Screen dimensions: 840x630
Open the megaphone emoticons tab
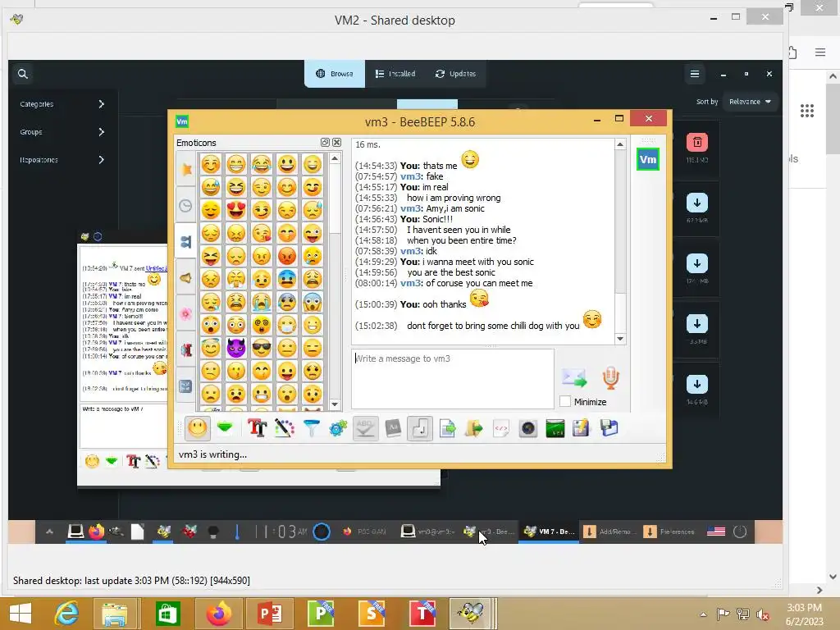click(186, 277)
